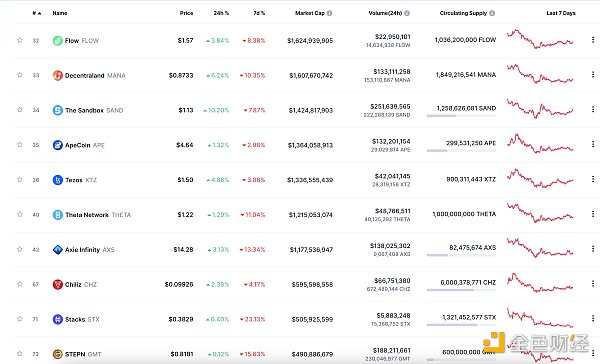Open the Theta Network THETA link
Viewport: 600px width, 364px height.
(98, 215)
